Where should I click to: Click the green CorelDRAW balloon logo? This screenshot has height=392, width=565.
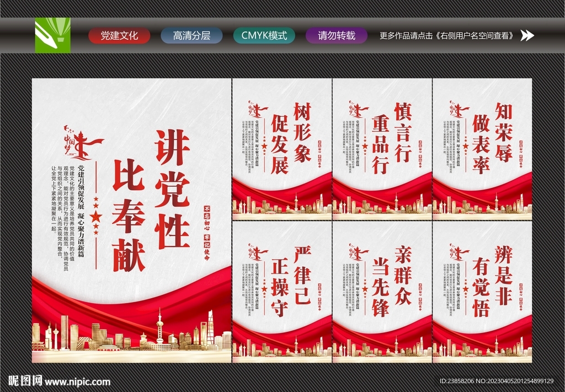click(x=52, y=35)
